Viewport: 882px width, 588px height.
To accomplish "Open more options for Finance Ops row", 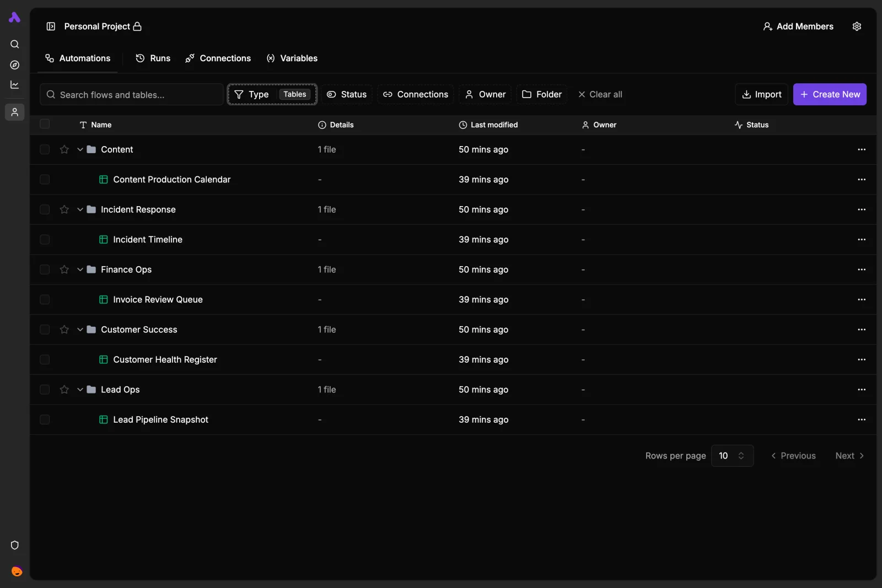I will point(862,269).
